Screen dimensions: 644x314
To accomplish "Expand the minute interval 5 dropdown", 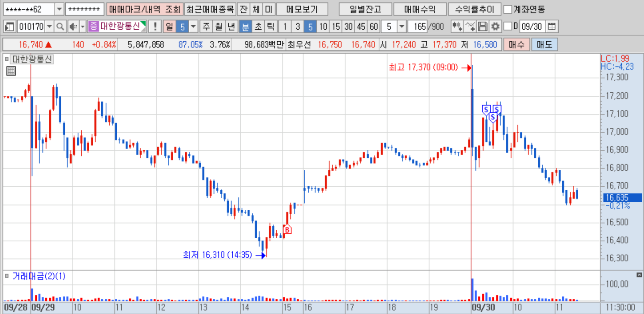I will (x=402, y=27).
